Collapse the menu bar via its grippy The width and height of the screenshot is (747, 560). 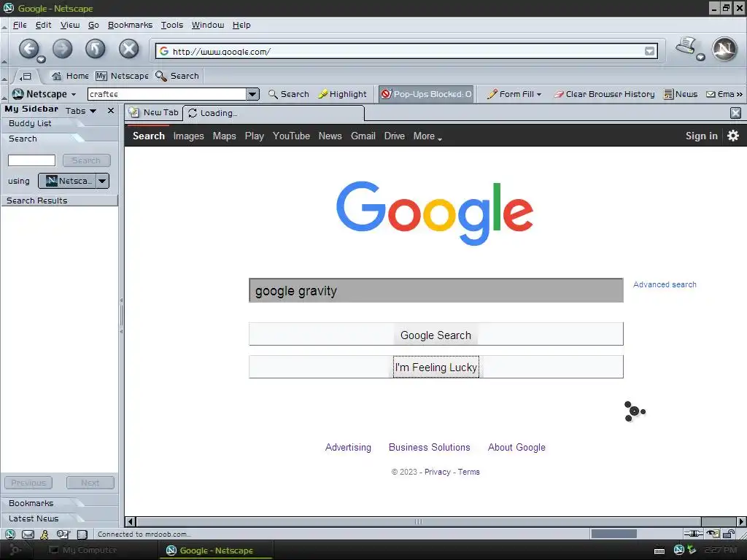[4, 26]
